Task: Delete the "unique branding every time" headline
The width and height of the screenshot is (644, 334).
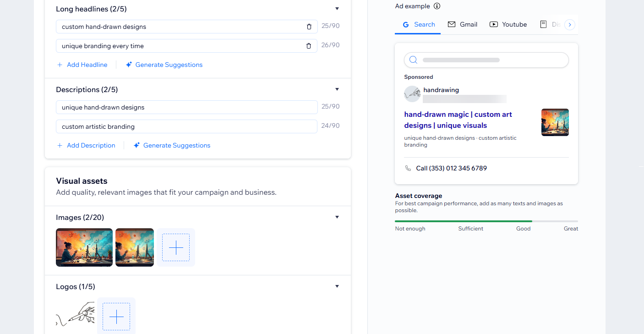Action: 309,46
